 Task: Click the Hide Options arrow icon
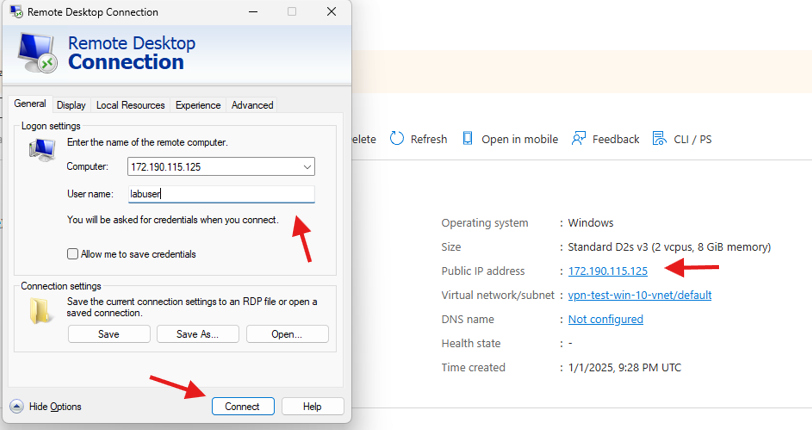(17, 406)
